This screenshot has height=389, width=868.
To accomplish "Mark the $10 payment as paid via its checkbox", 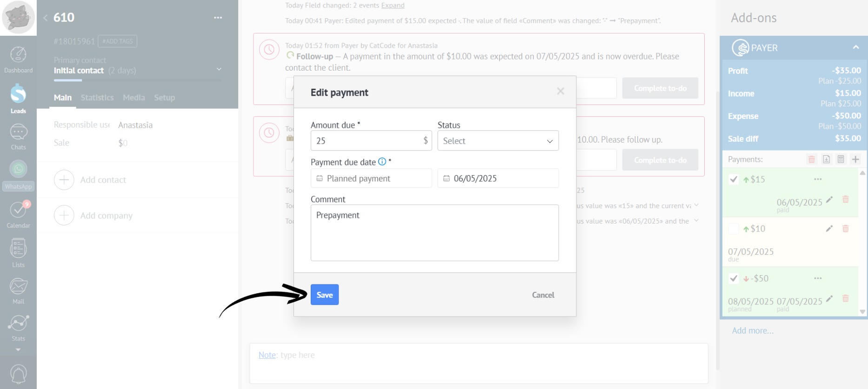I will tap(734, 229).
